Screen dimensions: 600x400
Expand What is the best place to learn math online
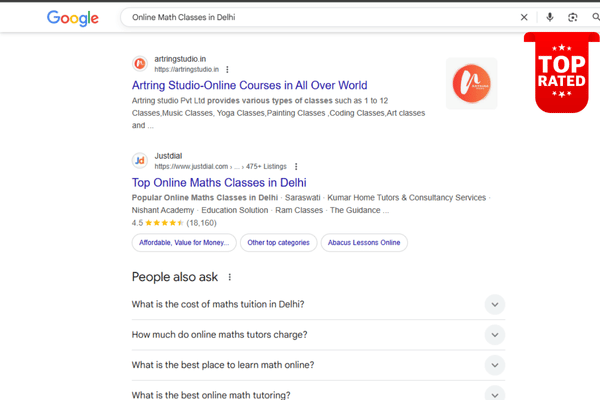318,365
